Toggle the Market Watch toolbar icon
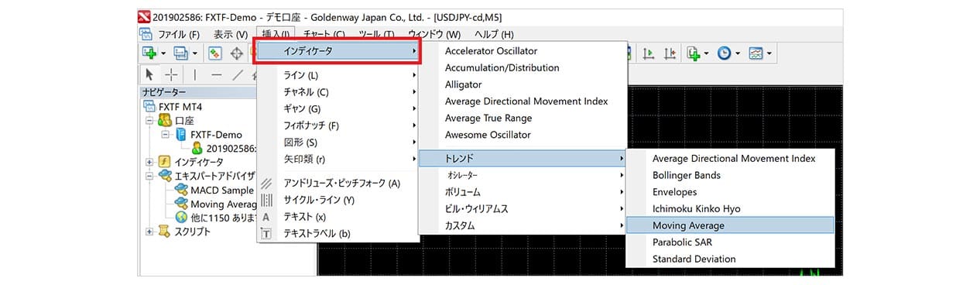The height and width of the screenshot is (285, 980). 215,53
